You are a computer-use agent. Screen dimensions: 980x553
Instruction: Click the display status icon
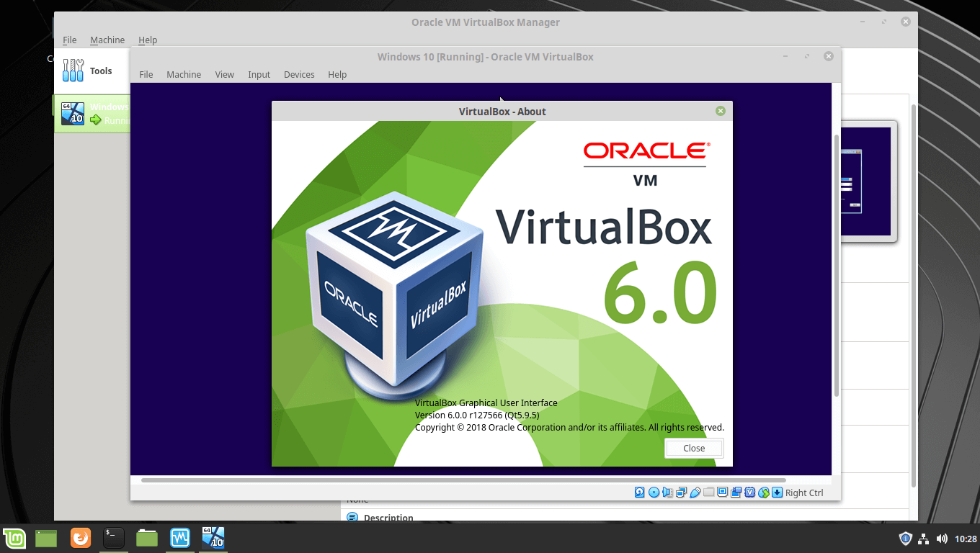pos(722,492)
